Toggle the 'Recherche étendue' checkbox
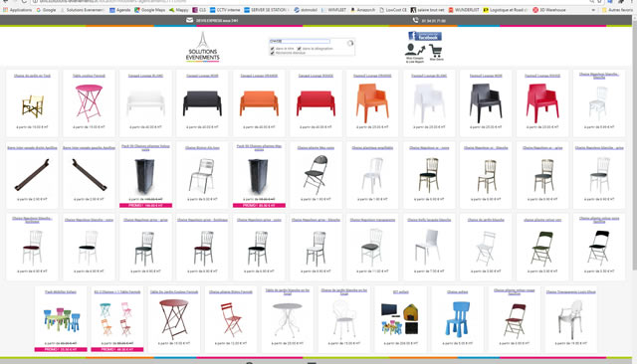The image size is (637, 364). [x=272, y=53]
